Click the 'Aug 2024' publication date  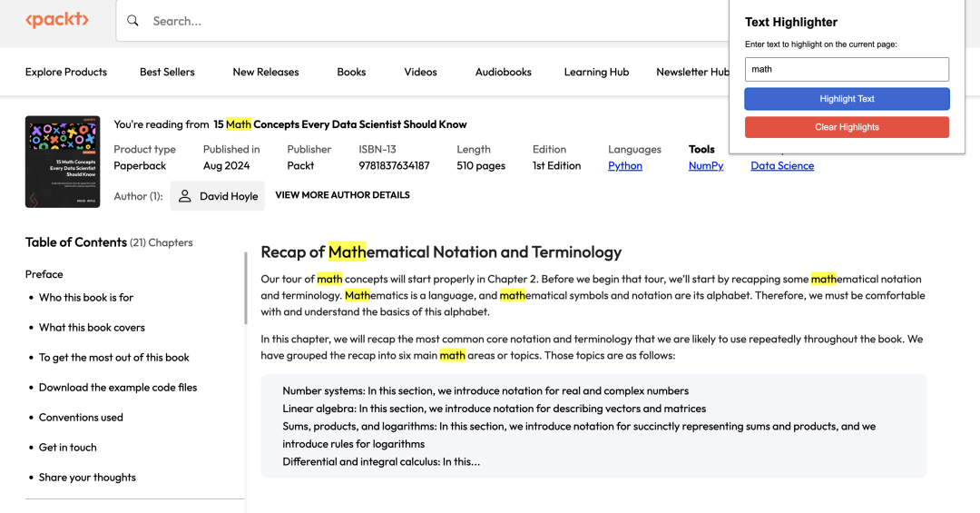(x=226, y=166)
